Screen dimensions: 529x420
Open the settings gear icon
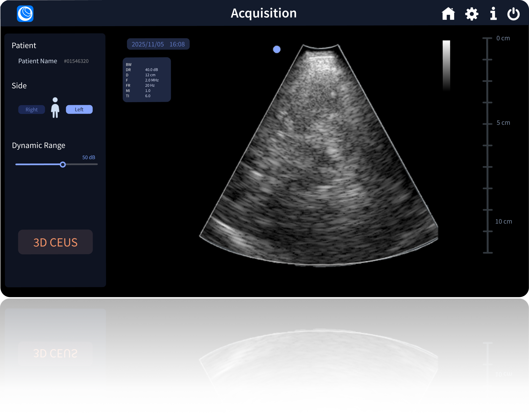tap(472, 14)
